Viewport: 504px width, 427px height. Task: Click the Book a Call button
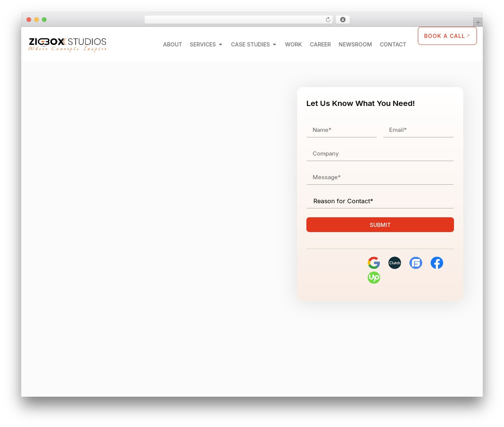[447, 36]
